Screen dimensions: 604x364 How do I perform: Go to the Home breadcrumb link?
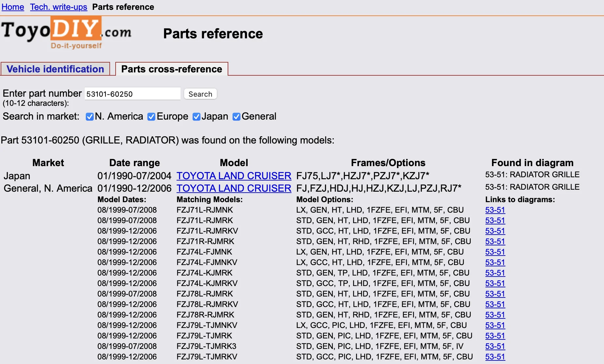tap(13, 7)
